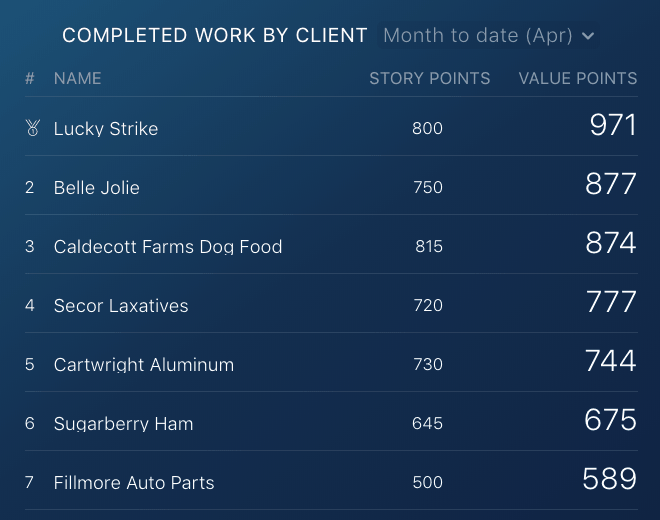The width and height of the screenshot is (660, 520).
Task: Open the Belle Jolie client entry
Action: pyautogui.click(x=96, y=187)
